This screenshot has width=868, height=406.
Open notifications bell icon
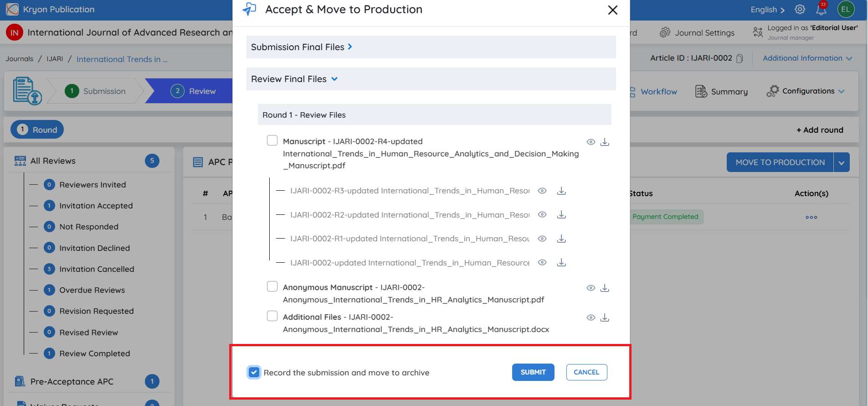(821, 9)
